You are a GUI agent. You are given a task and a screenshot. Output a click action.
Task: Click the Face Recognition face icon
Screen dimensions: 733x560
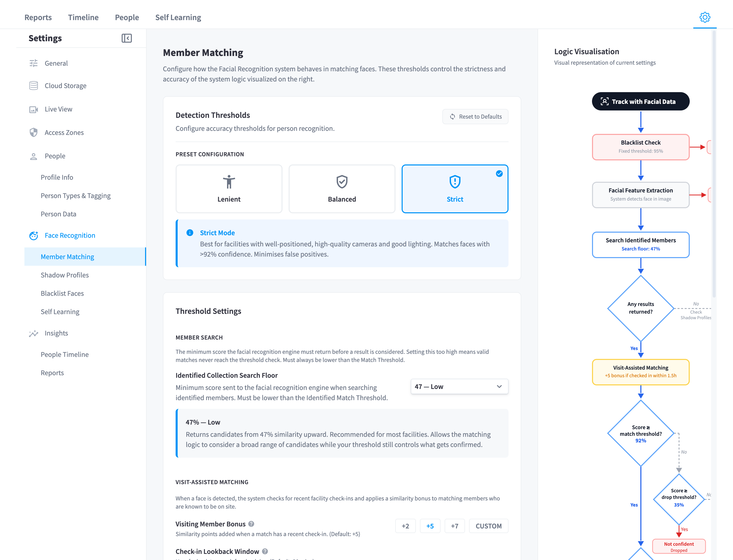[34, 236]
